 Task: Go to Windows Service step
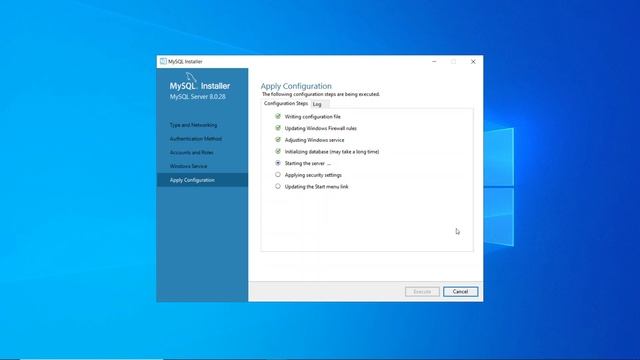[x=188, y=166]
